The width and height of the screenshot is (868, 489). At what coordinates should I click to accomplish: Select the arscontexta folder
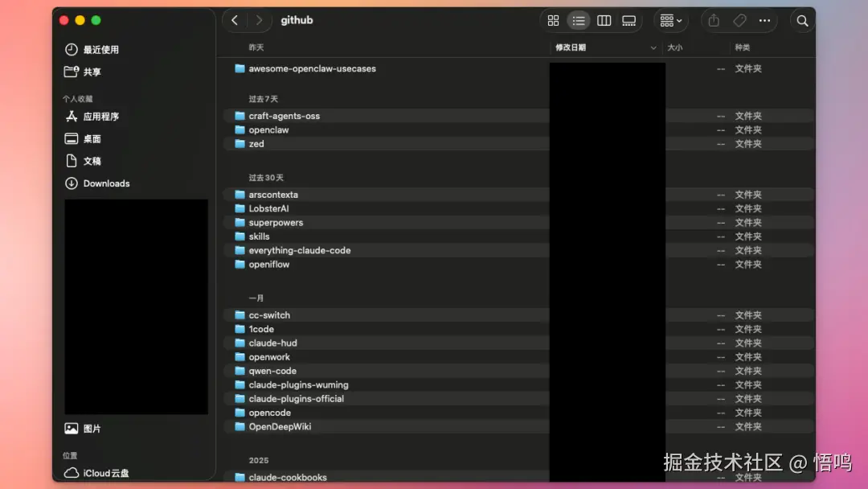(x=273, y=195)
